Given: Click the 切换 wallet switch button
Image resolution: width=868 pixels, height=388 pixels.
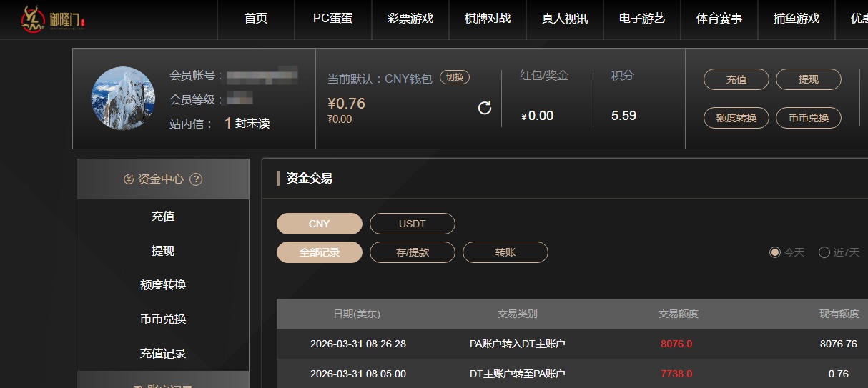Looking at the screenshot, I should point(455,77).
